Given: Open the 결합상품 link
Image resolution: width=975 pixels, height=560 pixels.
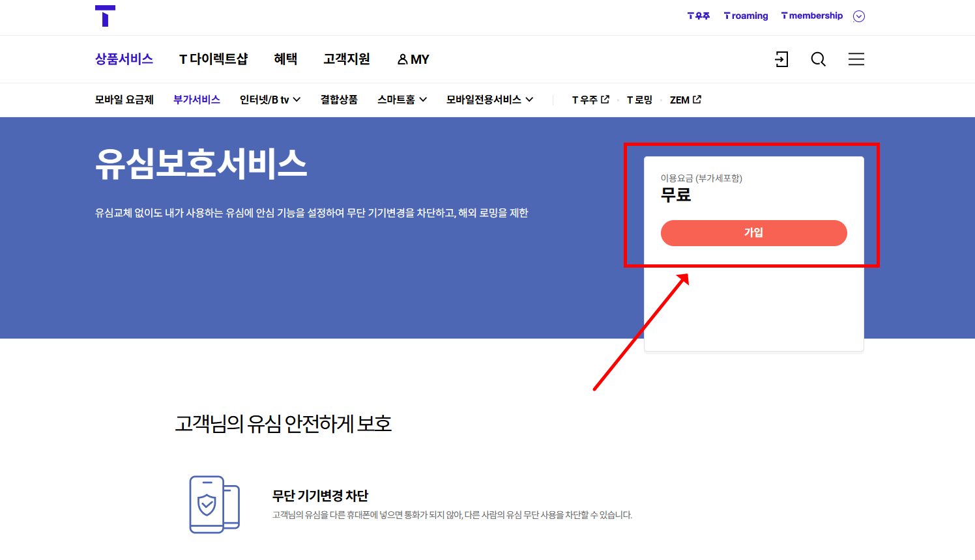Looking at the screenshot, I should [339, 100].
